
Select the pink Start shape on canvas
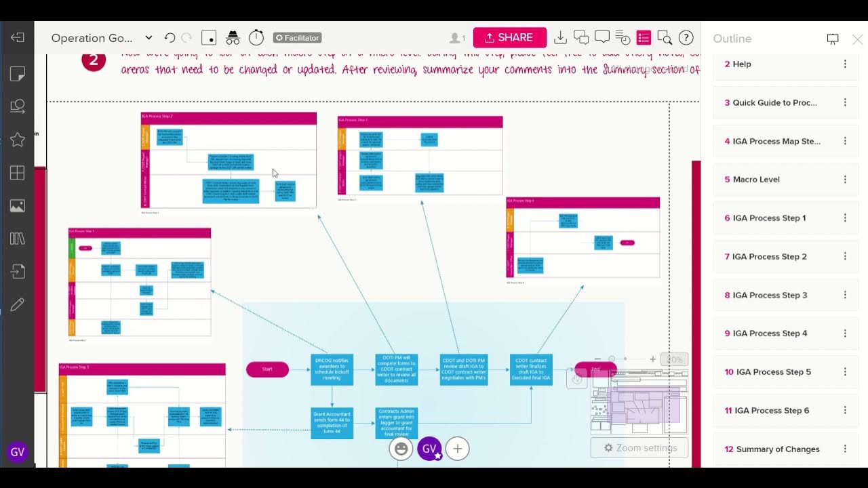pos(267,369)
